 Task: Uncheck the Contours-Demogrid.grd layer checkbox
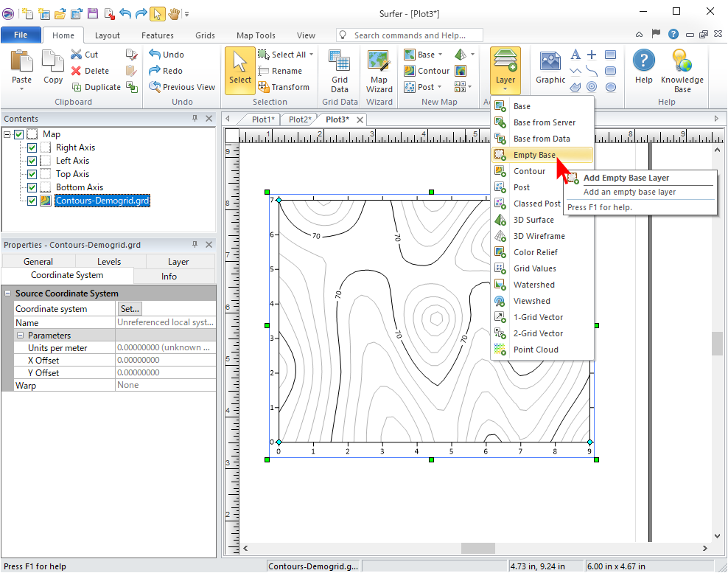click(x=32, y=201)
